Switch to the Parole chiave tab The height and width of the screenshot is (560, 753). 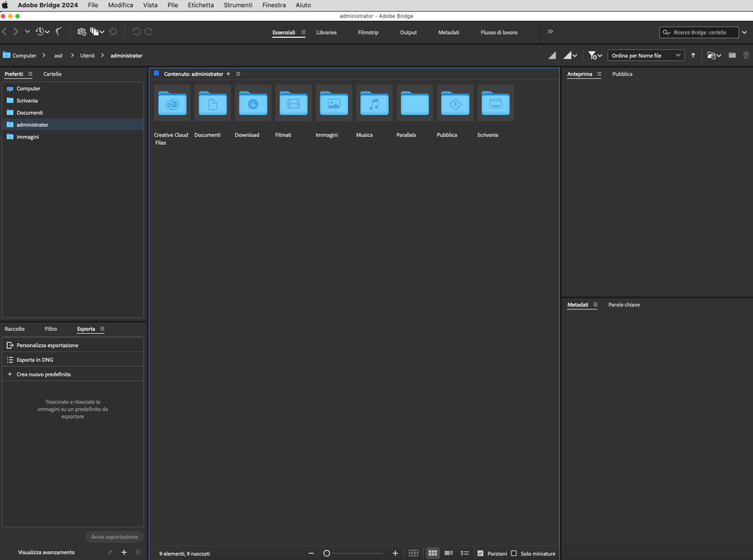624,304
